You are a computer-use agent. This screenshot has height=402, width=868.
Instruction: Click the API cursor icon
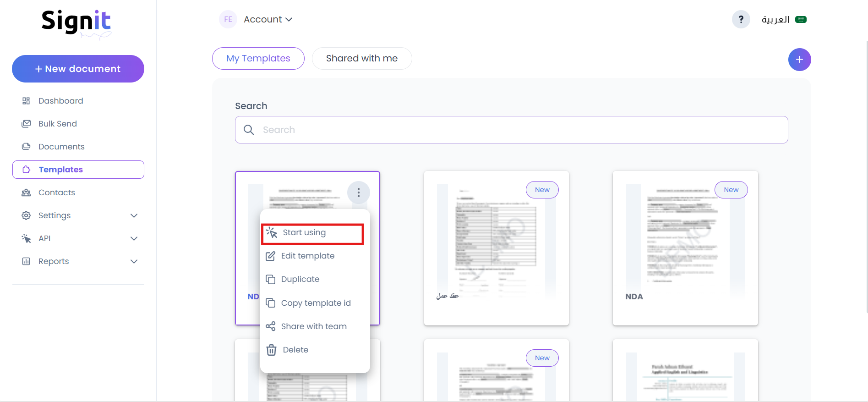click(x=26, y=238)
